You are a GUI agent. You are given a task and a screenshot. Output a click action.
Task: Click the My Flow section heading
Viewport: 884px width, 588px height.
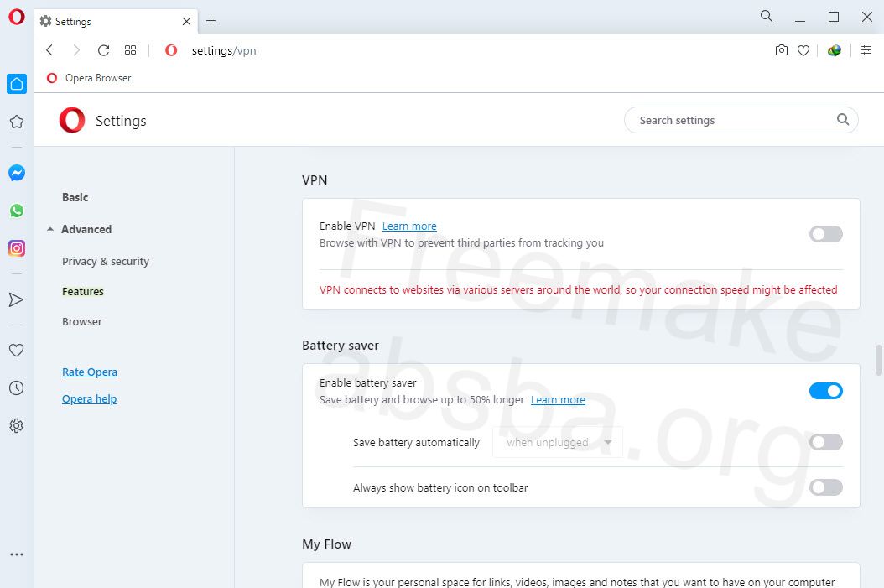(326, 544)
